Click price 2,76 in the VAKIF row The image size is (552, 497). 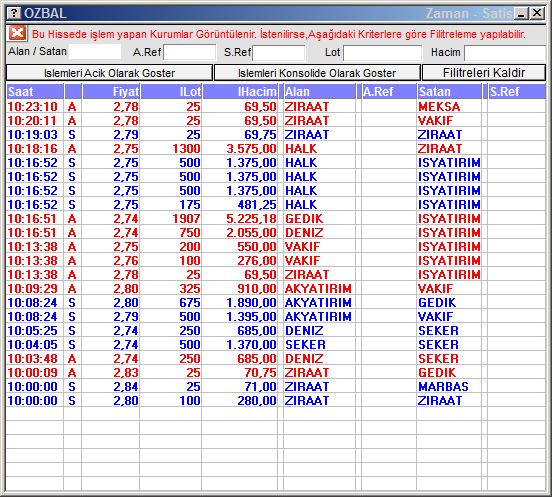pos(126,261)
